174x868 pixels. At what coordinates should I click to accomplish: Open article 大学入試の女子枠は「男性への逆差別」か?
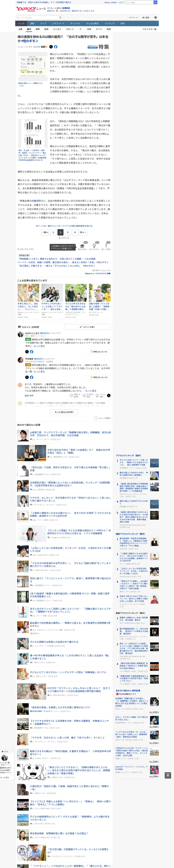click(79, 451)
